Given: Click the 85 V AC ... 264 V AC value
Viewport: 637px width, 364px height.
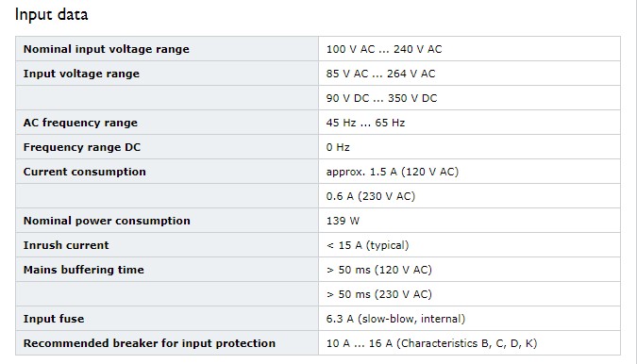Looking at the screenshot, I should click(x=380, y=74).
